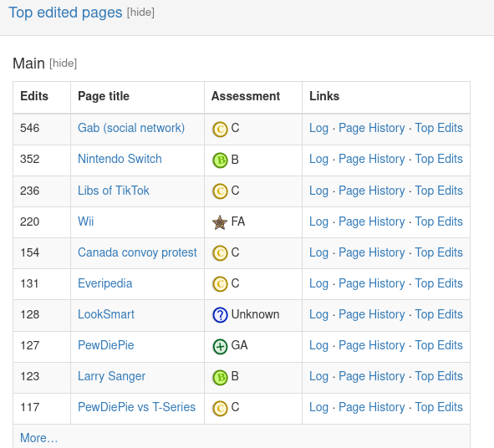494x448 pixels.
Task: Open Log for Canada convoy protest
Action: pos(318,252)
